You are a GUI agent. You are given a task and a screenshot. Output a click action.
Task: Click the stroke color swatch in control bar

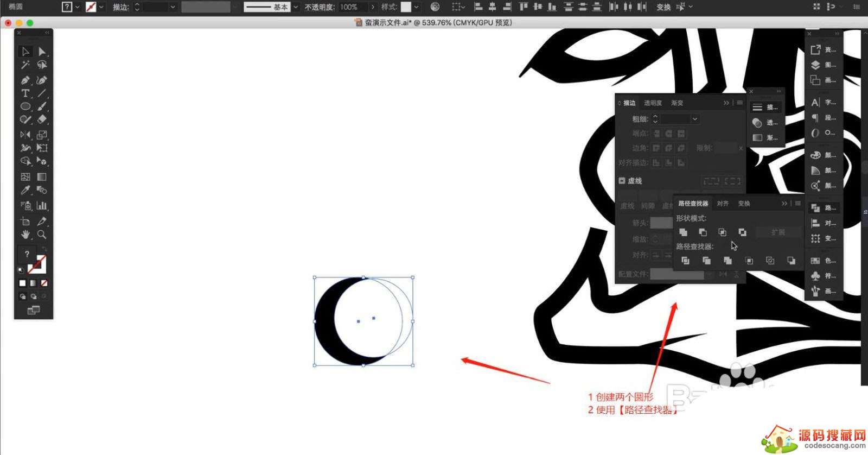[91, 7]
